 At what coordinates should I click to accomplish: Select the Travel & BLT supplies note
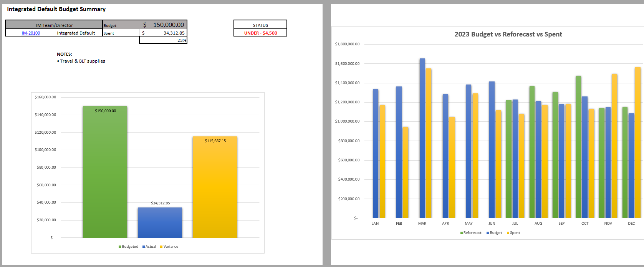pyautogui.click(x=82, y=61)
